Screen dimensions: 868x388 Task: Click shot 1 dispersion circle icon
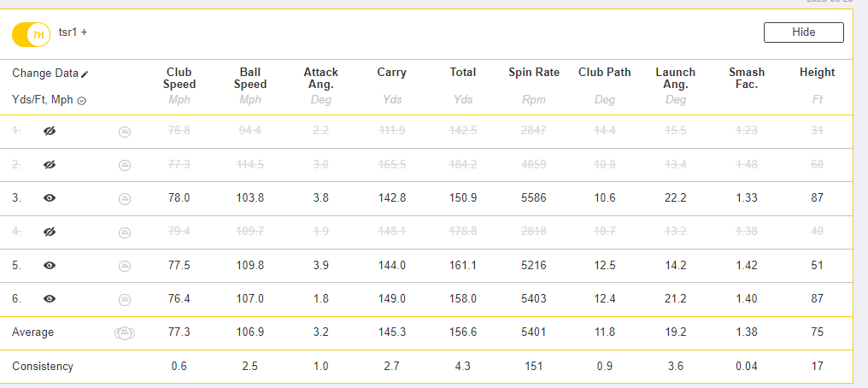pos(125,132)
